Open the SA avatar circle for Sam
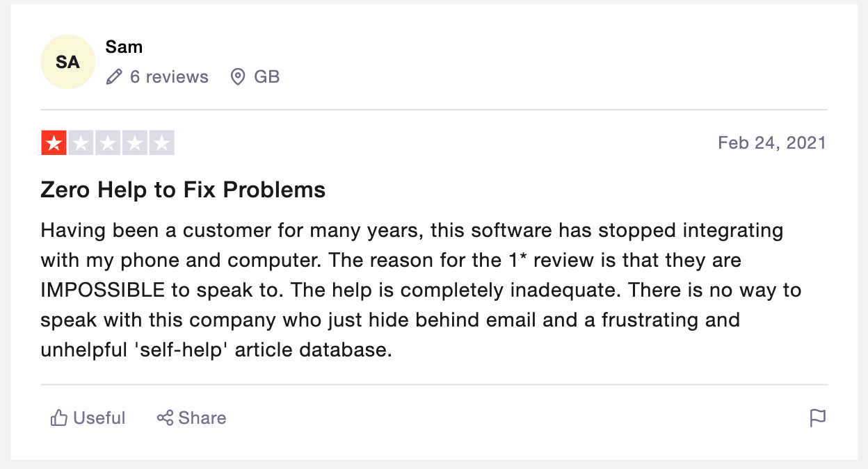 coord(67,62)
